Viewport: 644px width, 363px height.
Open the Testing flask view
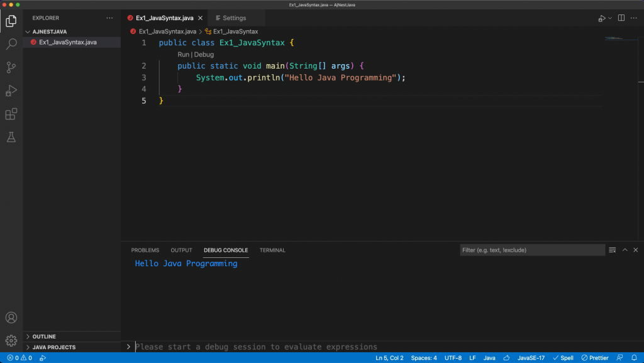point(11,137)
